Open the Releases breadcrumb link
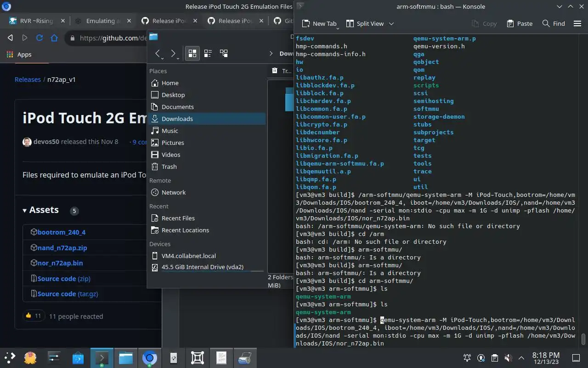 coord(28,80)
